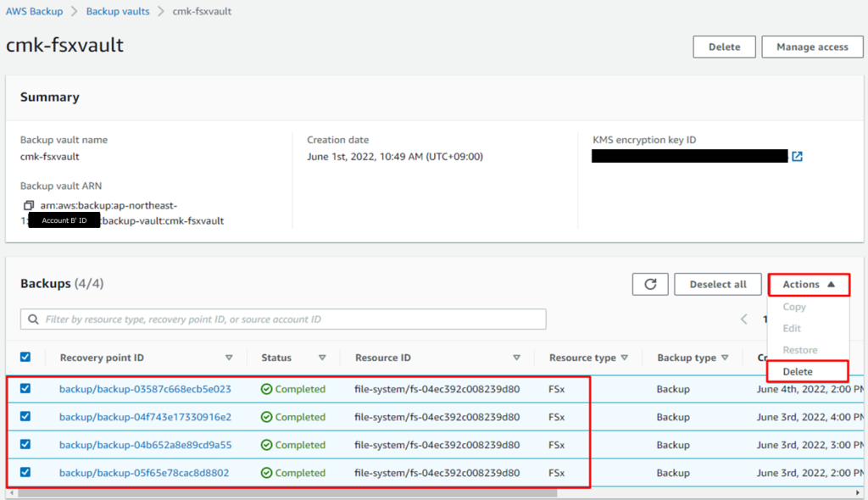
Task: Sort by Resource ID column arrow
Action: coord(516,358)
